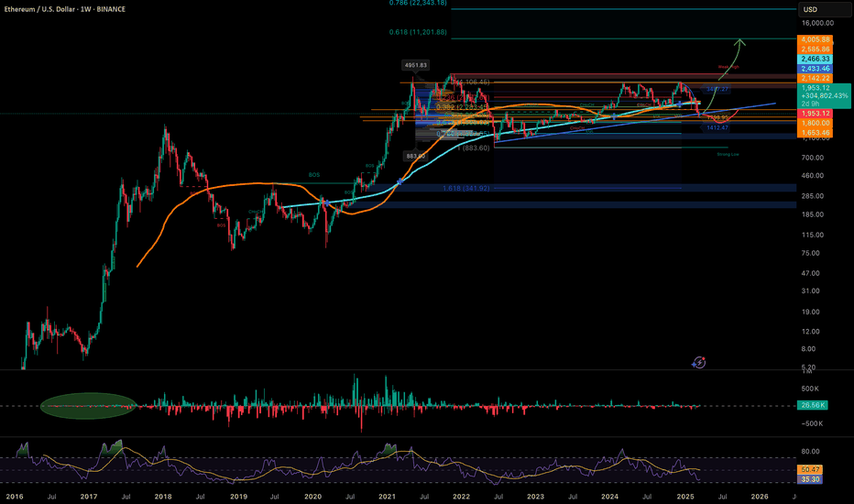The width and height of the screenshot is (854, 504).
Task: Open the USD currency selector
Action: point(824,9)
